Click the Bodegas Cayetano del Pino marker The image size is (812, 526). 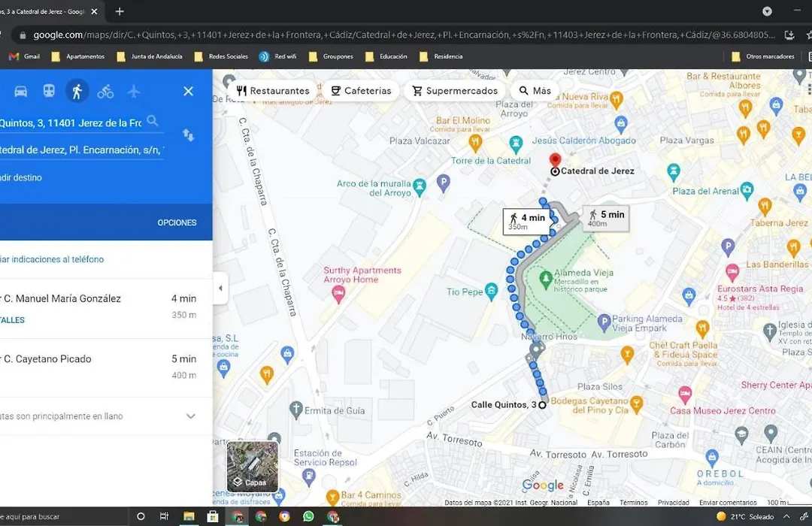coord(637,403)
